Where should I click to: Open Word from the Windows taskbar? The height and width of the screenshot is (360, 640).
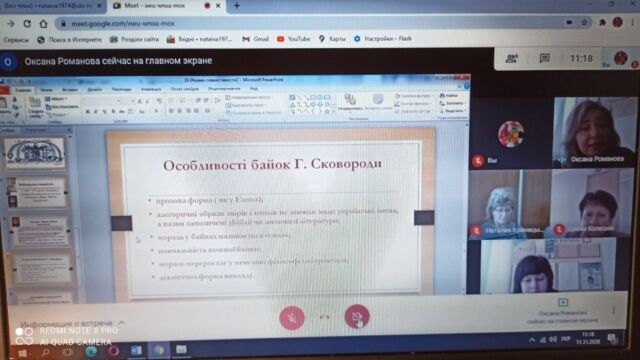pos(136,350)
